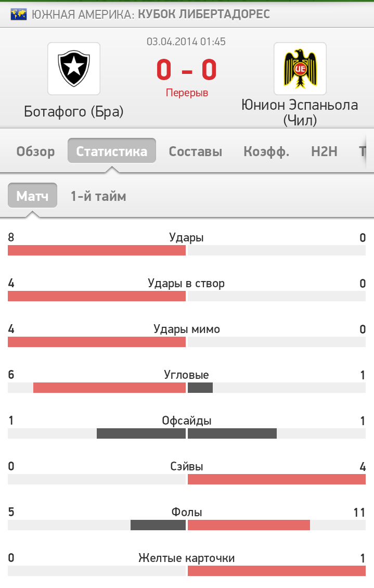The height and width of the screenshot is (588, 374).
Task: Tap the Сэйвы red stat bar
Action: (x=277, y=479)
